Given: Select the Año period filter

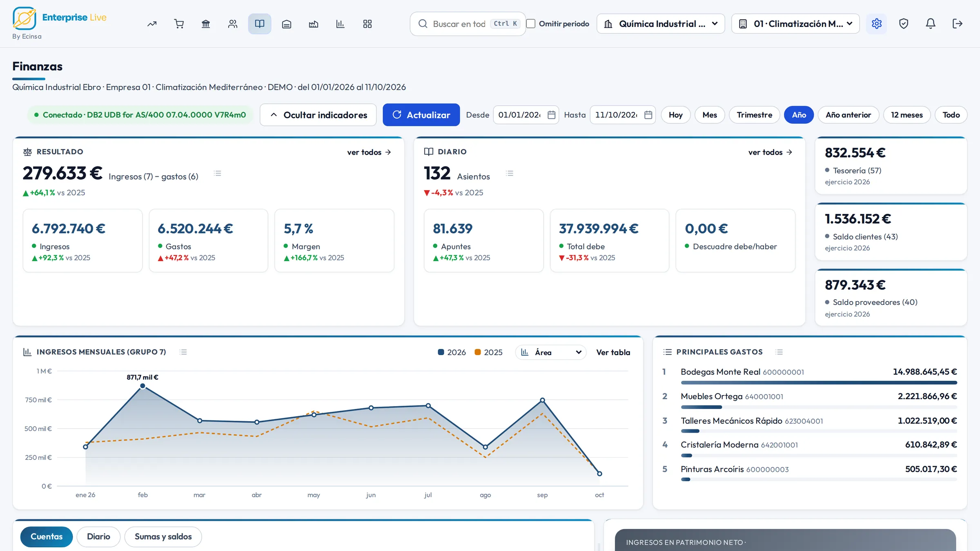Looking at the screenshot, I should [x=799, y=115].
